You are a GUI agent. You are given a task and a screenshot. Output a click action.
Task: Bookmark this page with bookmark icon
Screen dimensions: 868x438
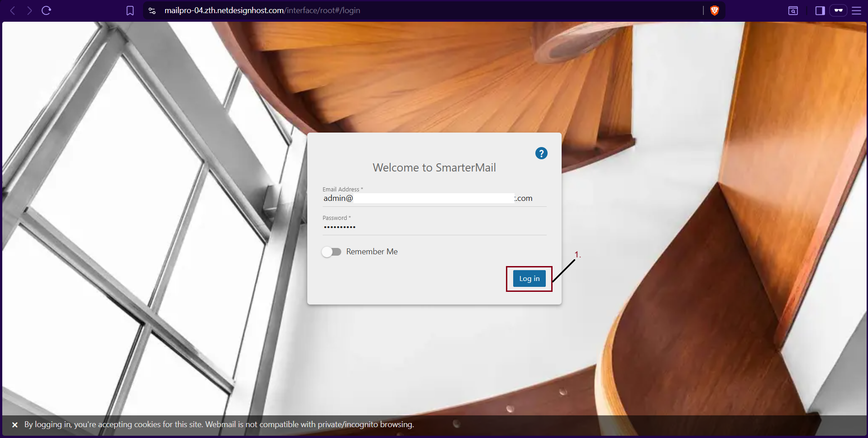[130, 10]
